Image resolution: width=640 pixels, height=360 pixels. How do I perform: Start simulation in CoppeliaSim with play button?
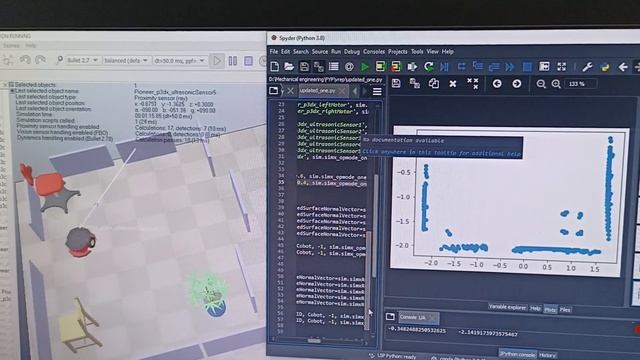click(x=217, y=61)
